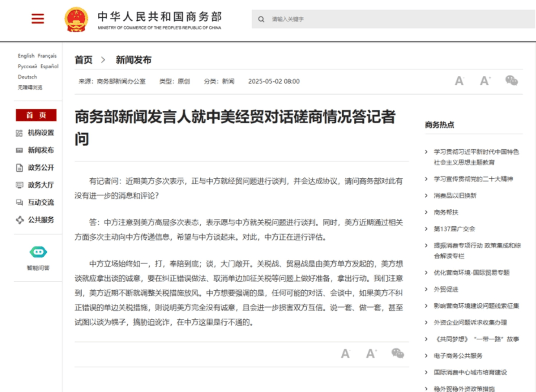Open 新闻发布 in the sidebar
This screenshot has width=536, height=392.
(x=41, y=150)
